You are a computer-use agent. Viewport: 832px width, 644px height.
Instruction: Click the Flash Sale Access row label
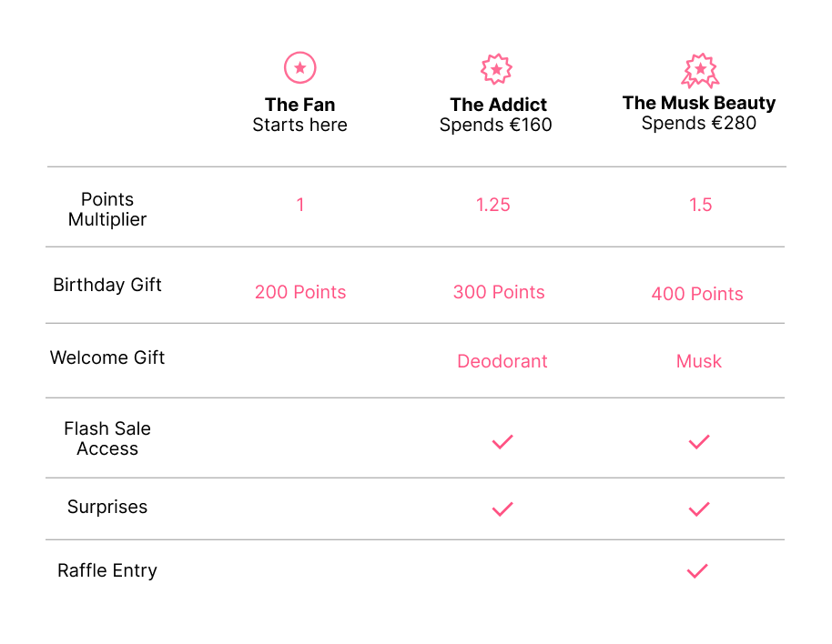(x=107, y=438)
